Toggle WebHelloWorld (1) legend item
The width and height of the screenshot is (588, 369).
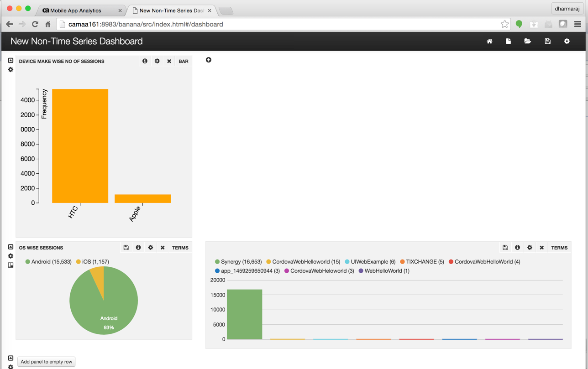tap(384, 271)
